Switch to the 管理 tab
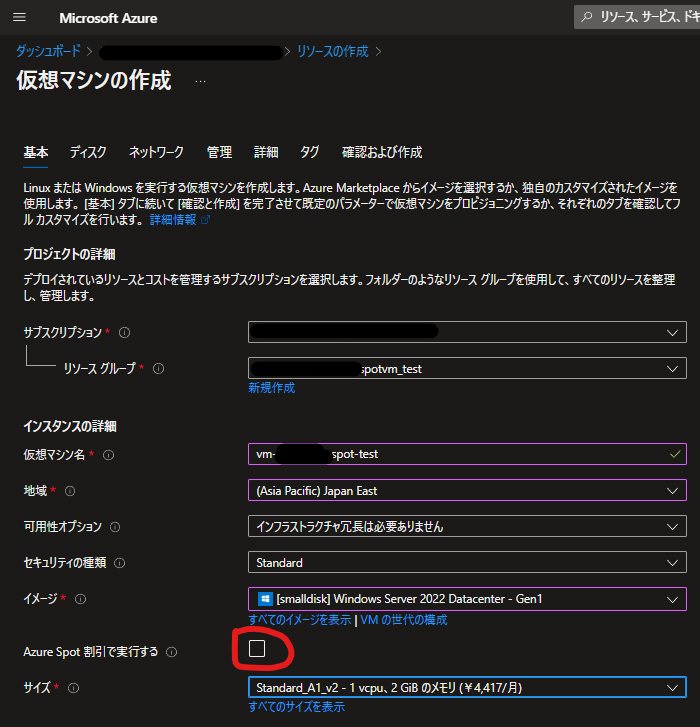700x727 pixels. pyautogui.click(x=219, y=152)
